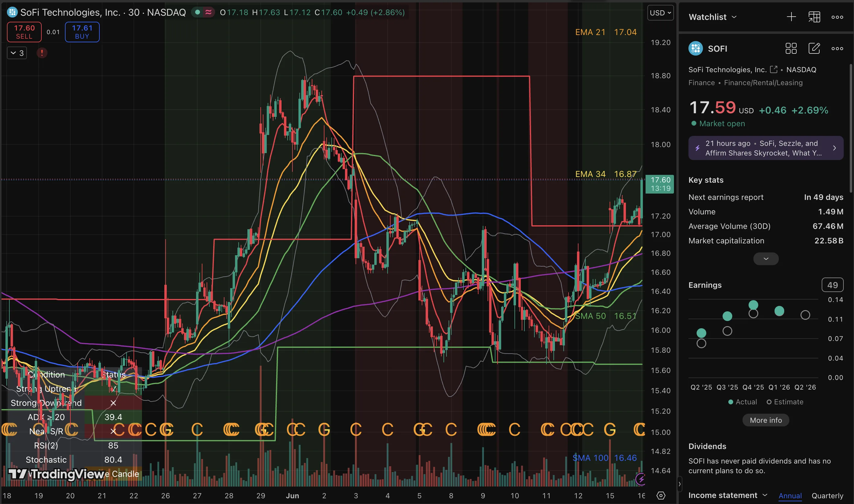Expand the collapsed indicators legend showing 3
The image size is (854, 504).
(17, 53)
